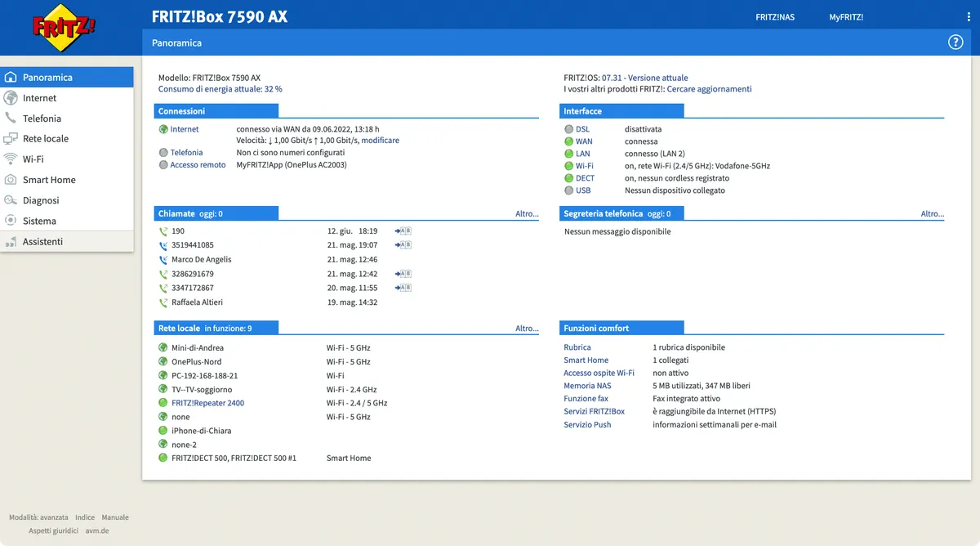
Task: Click FRITZ!OS 07.31 Versione attuale link
Action: click(645, 78)
